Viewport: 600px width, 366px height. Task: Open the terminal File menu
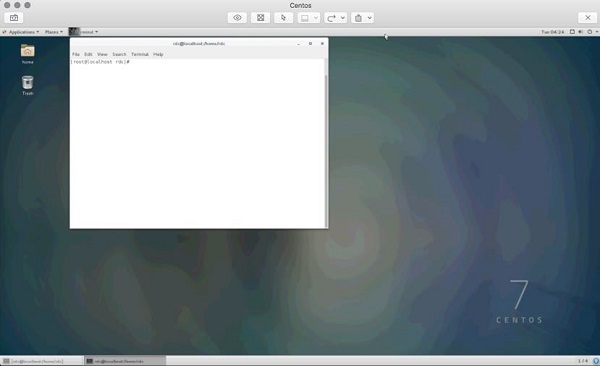click(76, 54)
